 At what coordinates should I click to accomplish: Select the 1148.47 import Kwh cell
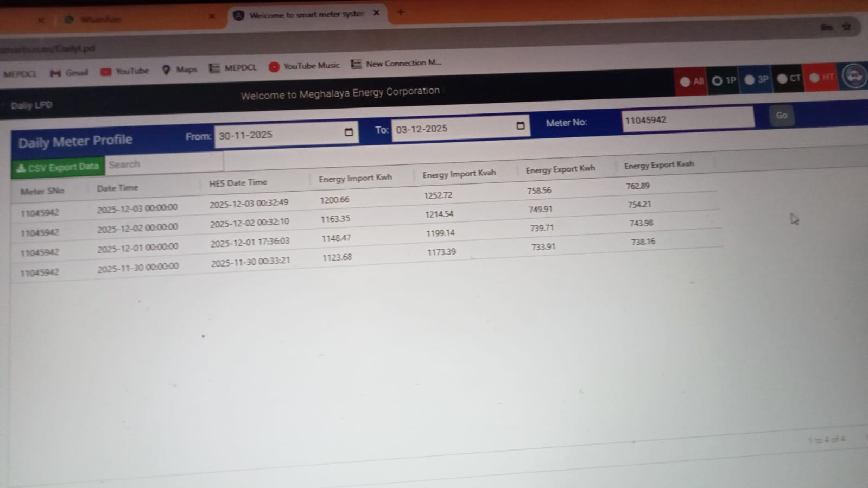pos(336,238)
